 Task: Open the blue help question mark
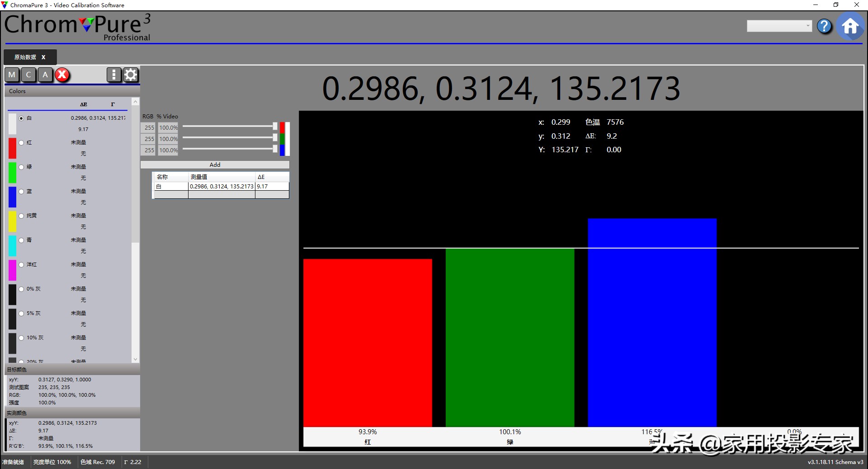825,26
